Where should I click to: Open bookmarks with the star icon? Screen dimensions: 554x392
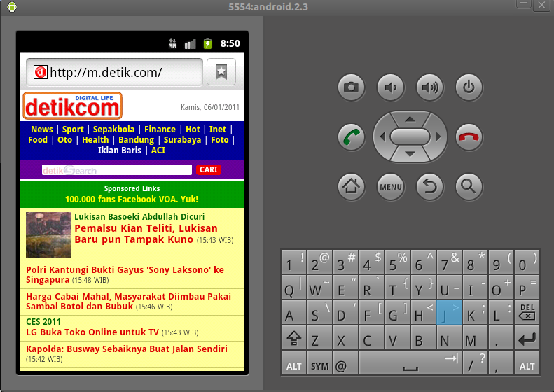coord(221,72)
